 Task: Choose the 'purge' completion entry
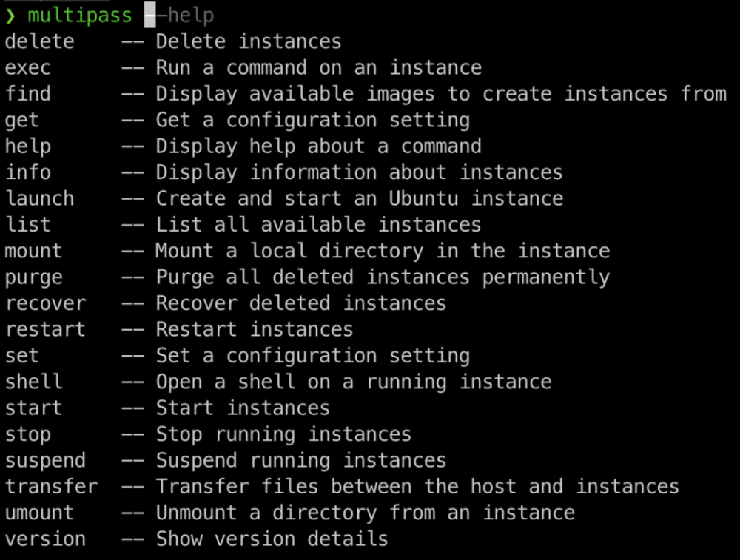[33, 277]
